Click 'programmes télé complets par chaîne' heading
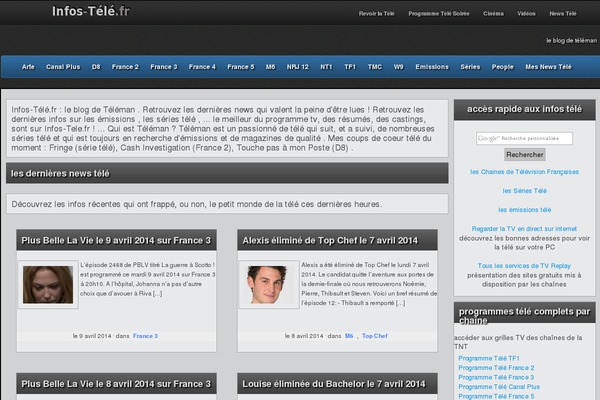The height and width of the screenshot is (400, 600). (524, 316)
